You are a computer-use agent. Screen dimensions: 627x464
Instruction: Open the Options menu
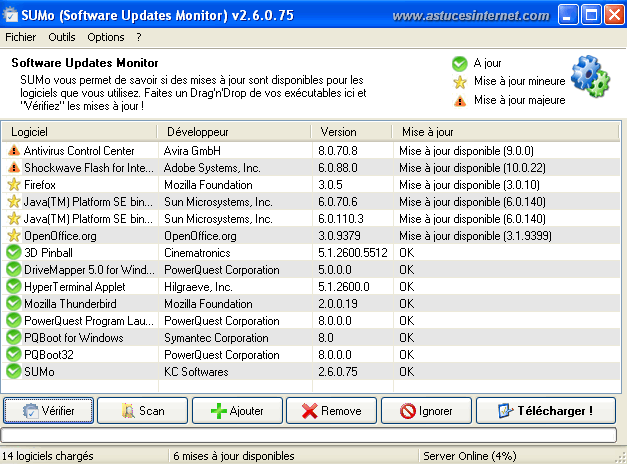pyautogui.click(x=106, y=37)
